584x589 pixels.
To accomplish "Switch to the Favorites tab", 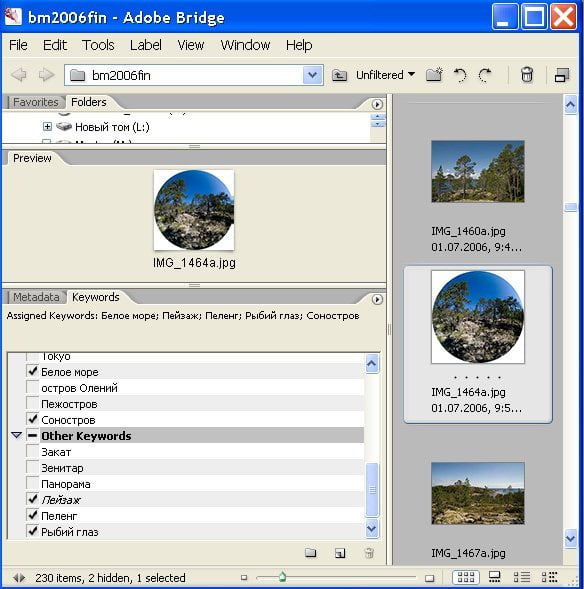I will [x=36, y=102].
